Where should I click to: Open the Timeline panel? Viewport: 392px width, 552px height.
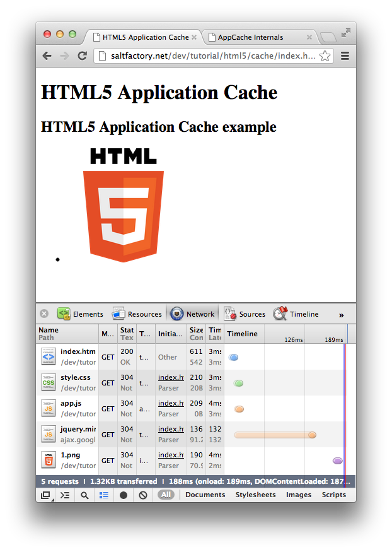tap(296, 314)
